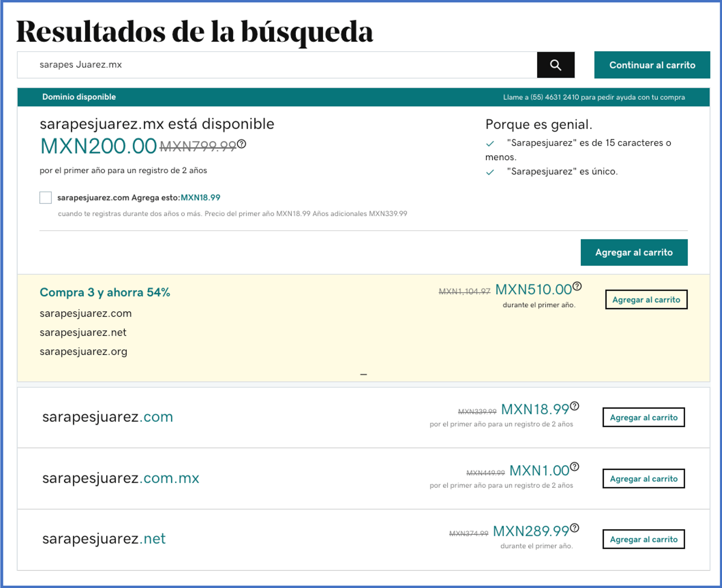Click Agregar al carrito for sarapesjuarez.com

(643, 417)
